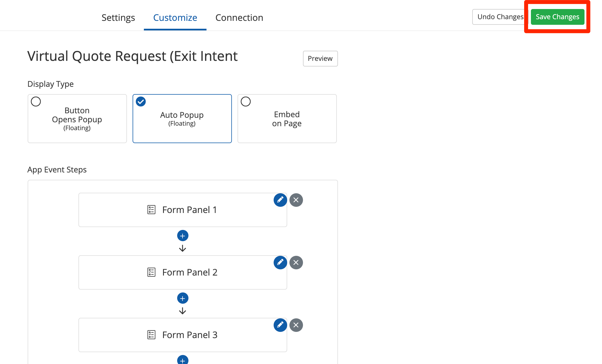Screen dimensions: 602x364
Task: Select Auto Popup floating option
Action: point(182,119)
